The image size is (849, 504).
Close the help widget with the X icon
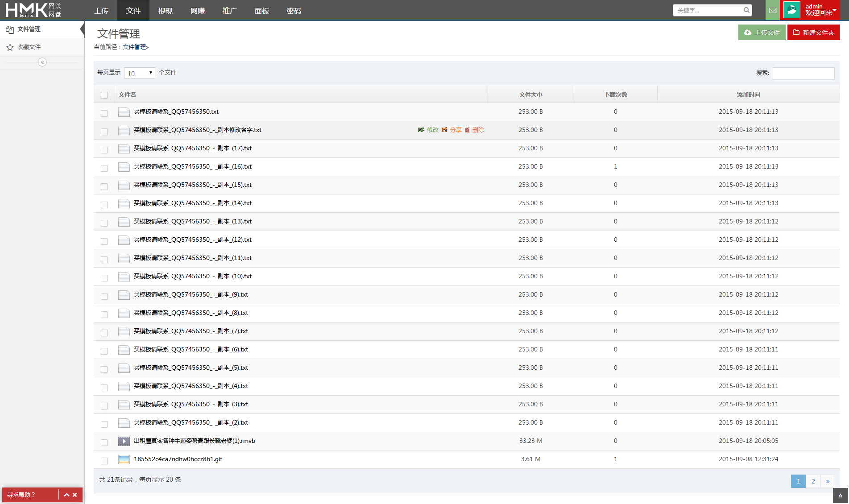(75, 495)
